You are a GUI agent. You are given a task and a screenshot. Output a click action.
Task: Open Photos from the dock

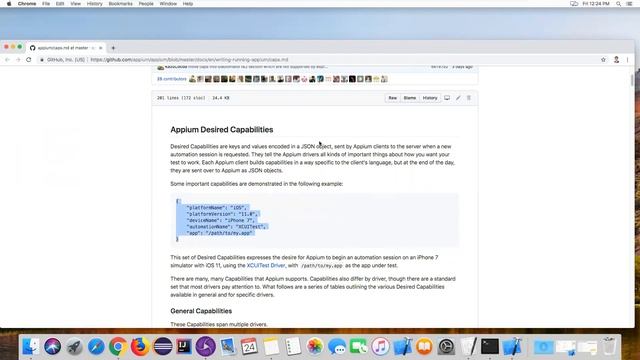click(x=315, y=347)
